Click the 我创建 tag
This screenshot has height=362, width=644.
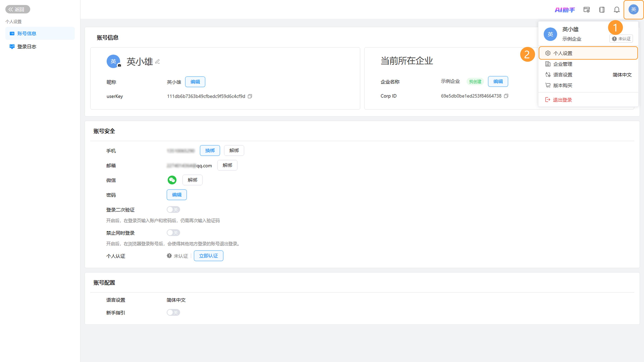tap(475, 82)
